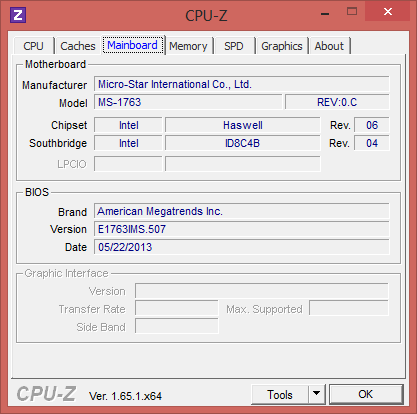Click the empty LPCIO vendor field

128,164
